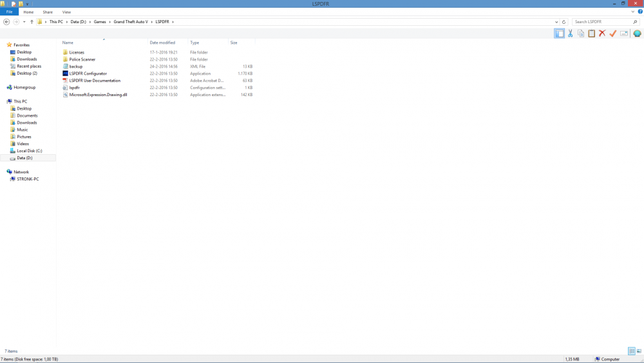Open the Classic Shell settings shell icon
This screenshot has width=644, height=363.
(637, 34)
